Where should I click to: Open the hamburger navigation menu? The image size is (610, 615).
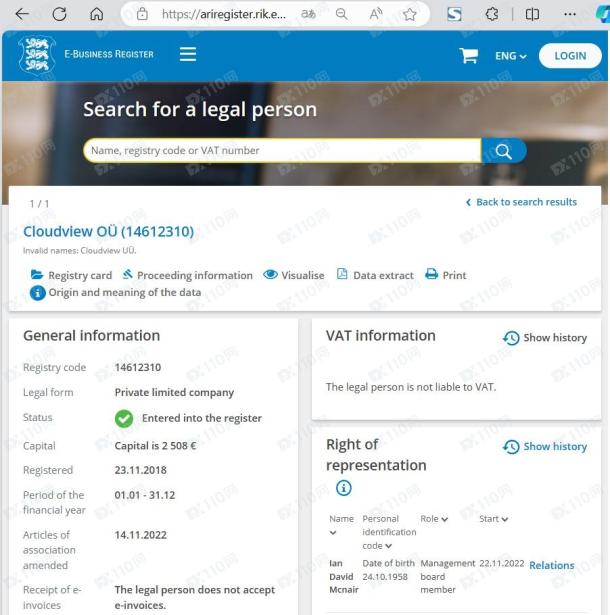(188, 54)
